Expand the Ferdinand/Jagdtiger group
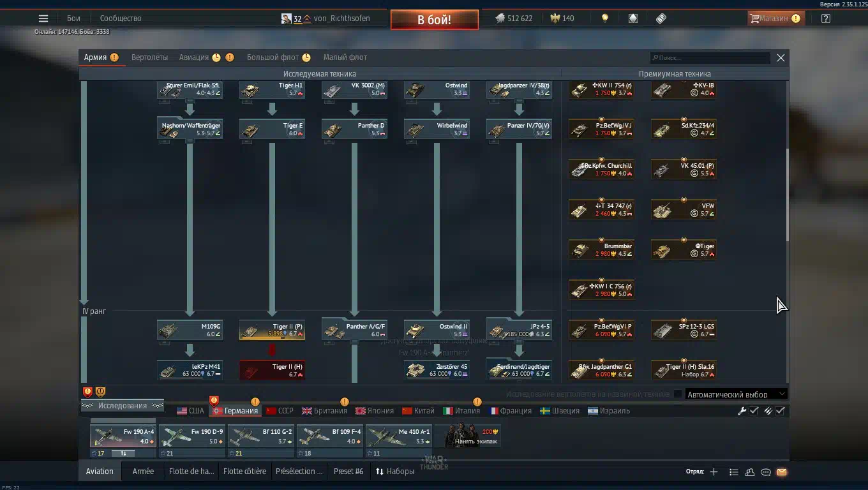Screen dimensions: 868x490 click(519, 370)
